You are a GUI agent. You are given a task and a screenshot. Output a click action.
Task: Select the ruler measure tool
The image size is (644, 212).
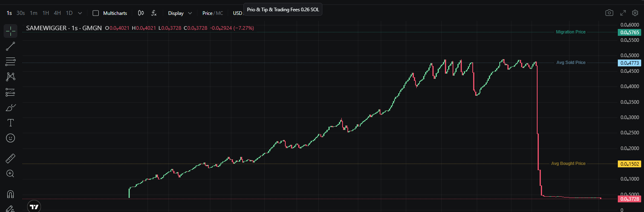coord(10,158)
